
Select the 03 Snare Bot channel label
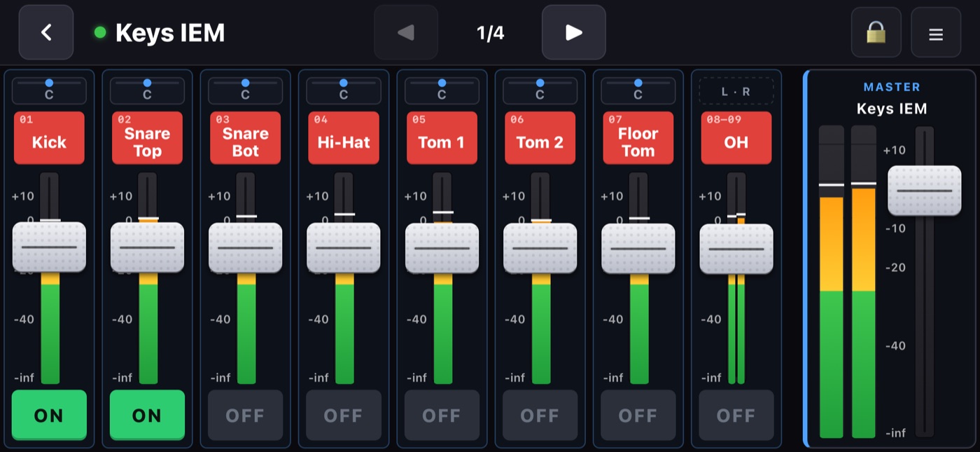245,138
